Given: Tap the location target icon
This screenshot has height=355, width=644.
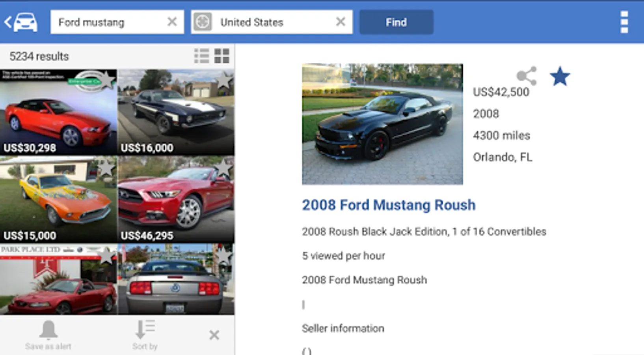Looking at the screenshot, I should (x=203, y=22).
